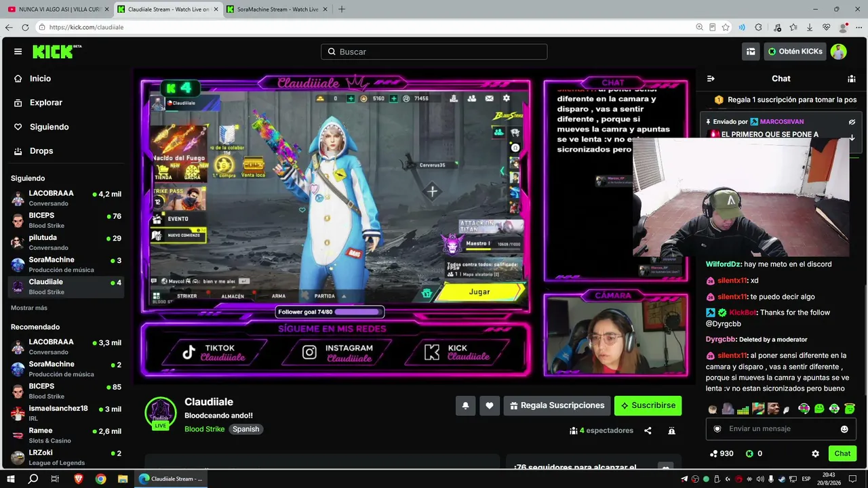
Task: Click the Suscribirse button
Action: point(648,406)
